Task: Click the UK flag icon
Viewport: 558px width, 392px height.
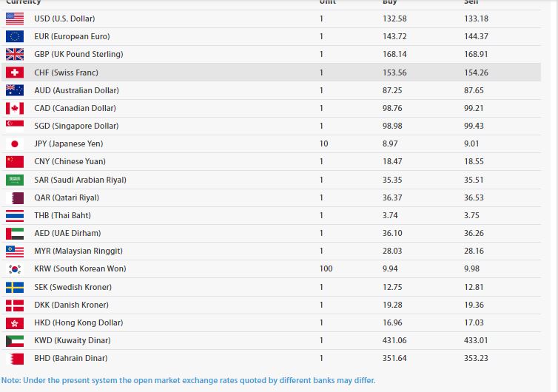Action: pos(15,54)
